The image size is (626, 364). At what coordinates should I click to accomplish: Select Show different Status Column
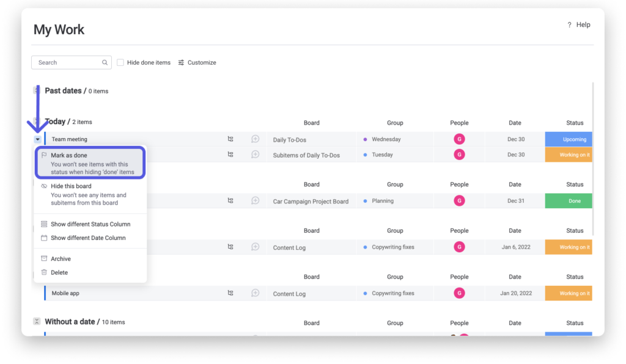[x=90, y=224]
